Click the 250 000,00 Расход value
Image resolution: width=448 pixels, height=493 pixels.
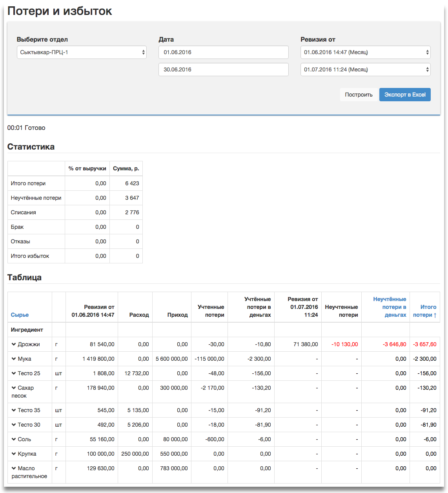(x=135, y=454)
